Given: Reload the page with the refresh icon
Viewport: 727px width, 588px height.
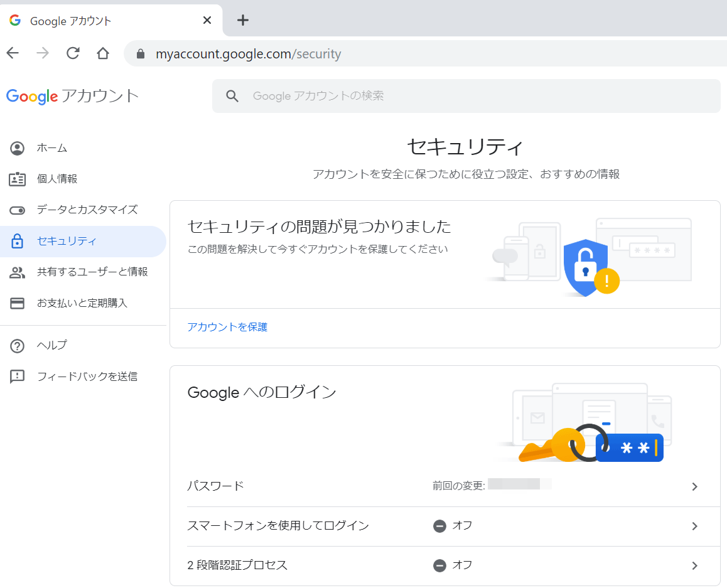Looking at the screenshot, I should [73, 53].
